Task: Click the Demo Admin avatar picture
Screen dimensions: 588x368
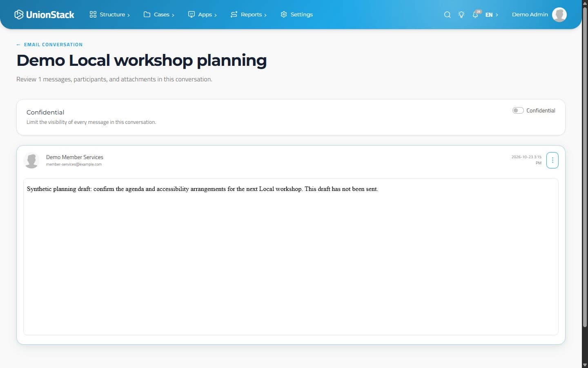Action: [x=559, y=15]
